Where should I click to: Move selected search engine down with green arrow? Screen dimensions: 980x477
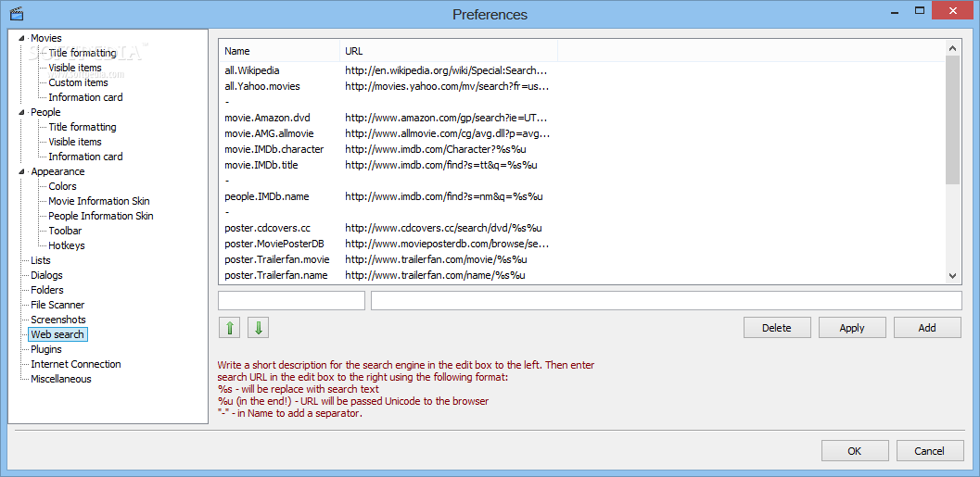[258, 328]
